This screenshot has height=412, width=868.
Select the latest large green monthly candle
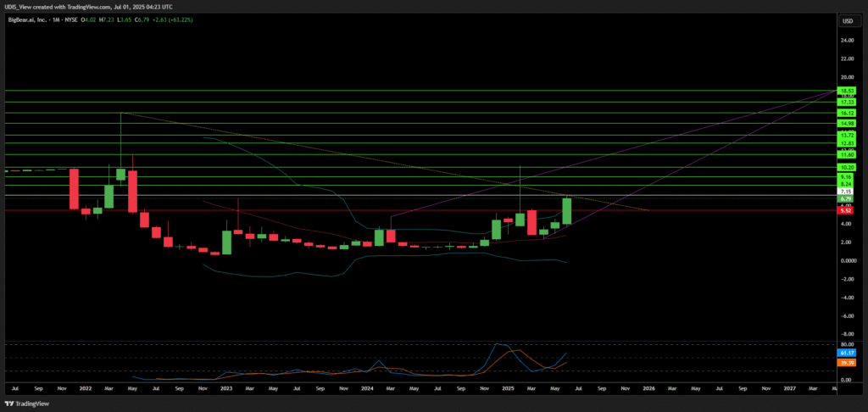[567, 211]
